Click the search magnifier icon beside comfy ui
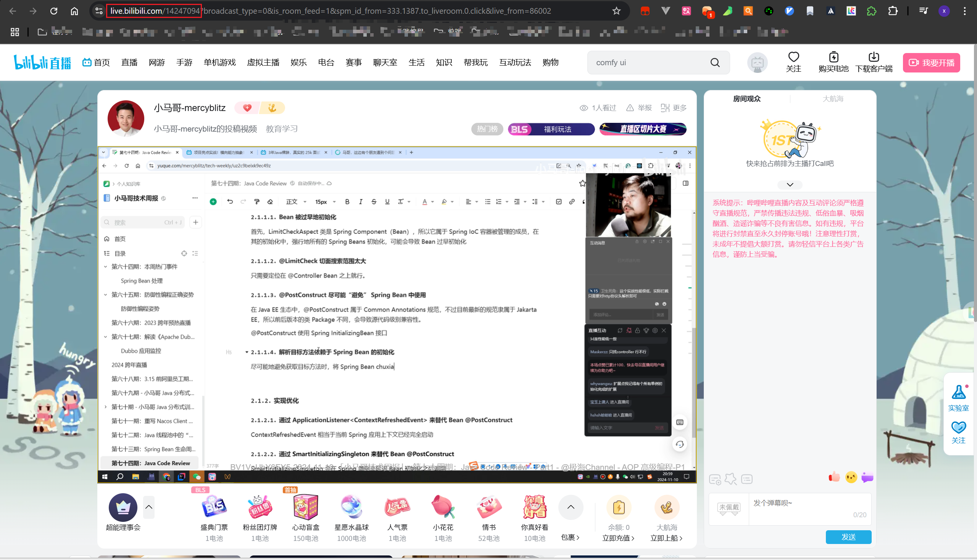The image size is (977, 560). (x=715, y=63)
